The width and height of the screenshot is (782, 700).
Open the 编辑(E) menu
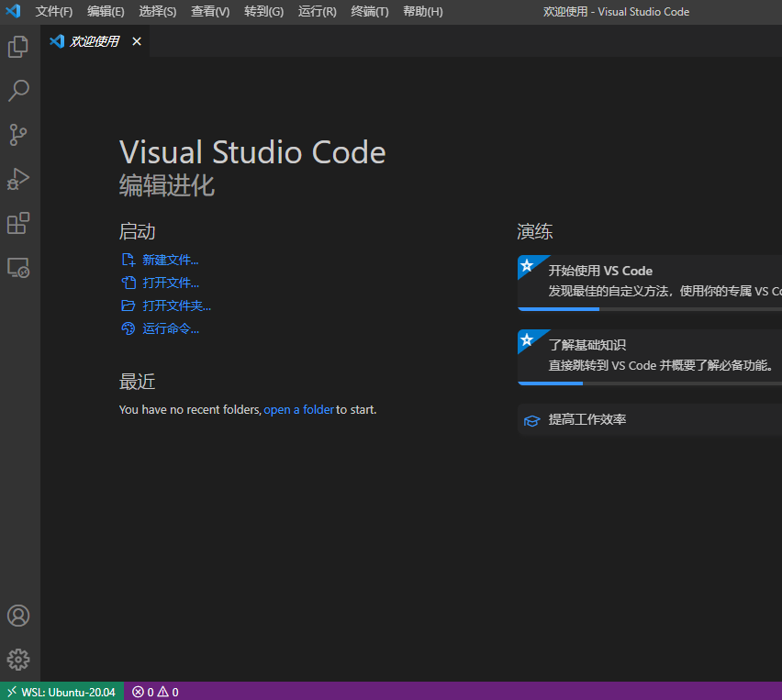tap(106, 11)
